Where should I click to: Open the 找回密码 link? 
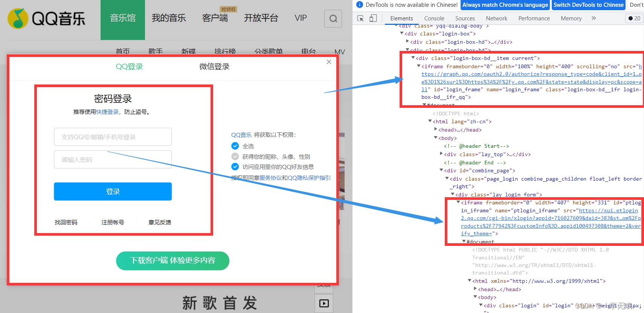(x=66, y=222)
